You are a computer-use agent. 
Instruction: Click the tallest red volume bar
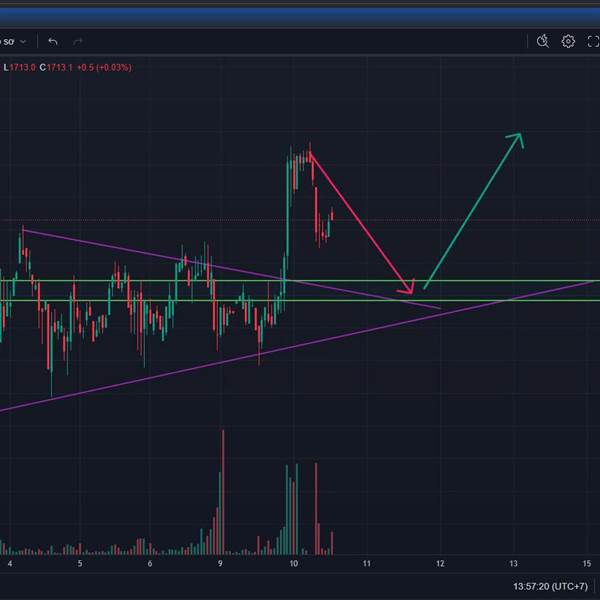tap(223, 492)
